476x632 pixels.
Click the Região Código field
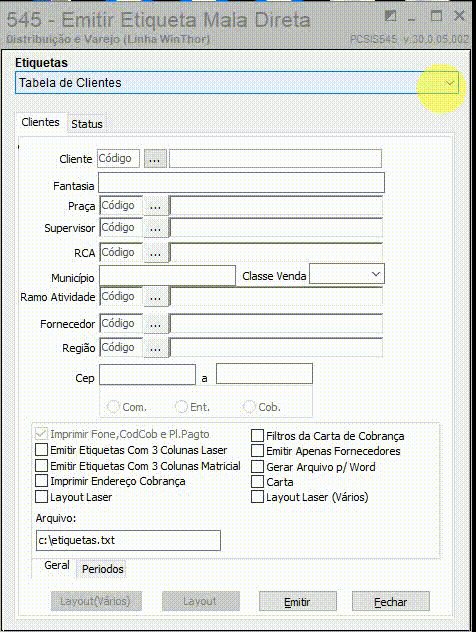(x=121, y=347)
